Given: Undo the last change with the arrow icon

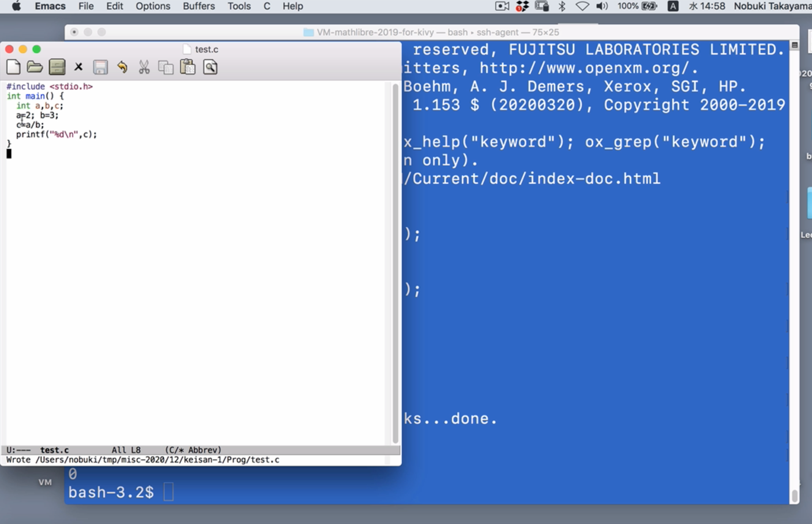Looking at the screenshot, I should 122,67.
